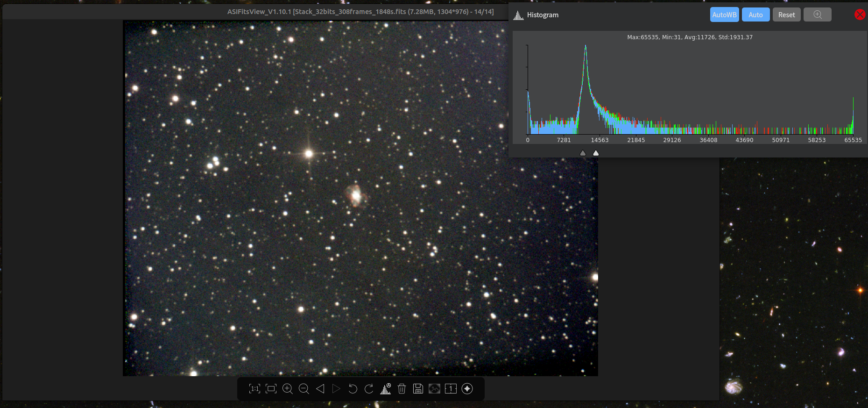This screenshot has height=408, width=868.
Task: Click the bright star with diffraction spikes
Action: pyautogui.click(x=309, y=153)
